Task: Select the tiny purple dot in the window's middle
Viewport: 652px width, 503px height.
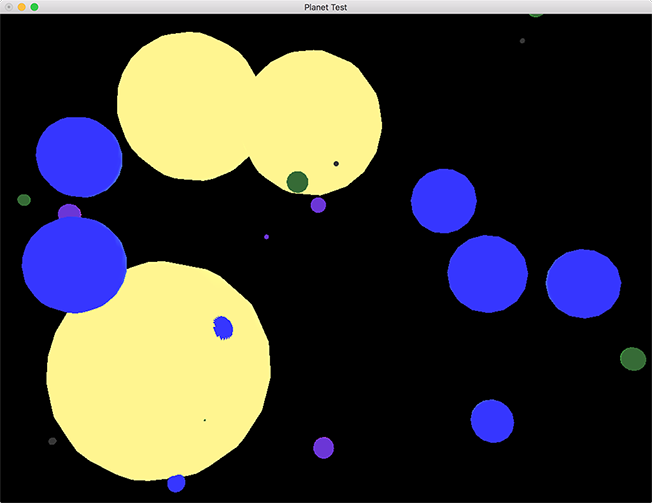Action: (266, 237)
